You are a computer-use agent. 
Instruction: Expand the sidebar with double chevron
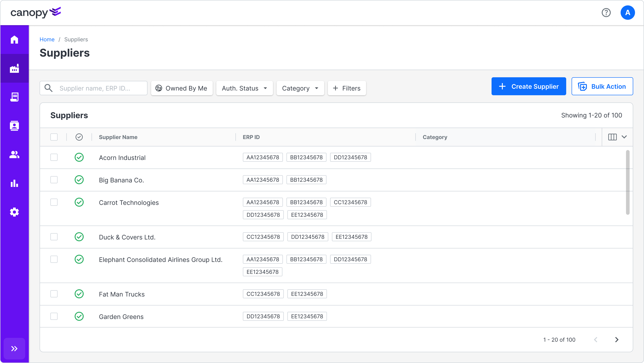pyautogui.click(x=14, y=348)
